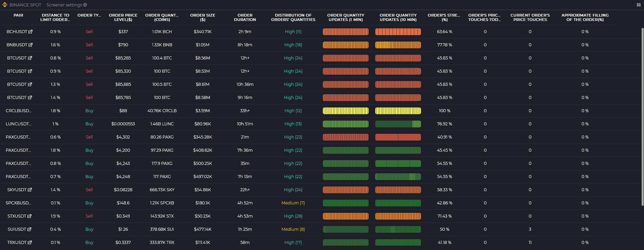
Task: Click the vertical scrollbar on the right edge
Action: (x=642, y=117)
